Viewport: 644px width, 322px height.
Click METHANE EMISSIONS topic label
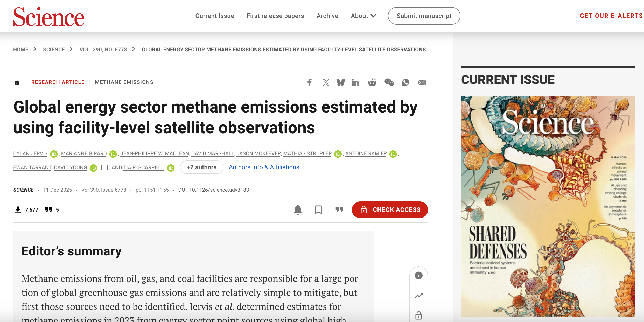point(124,82)
